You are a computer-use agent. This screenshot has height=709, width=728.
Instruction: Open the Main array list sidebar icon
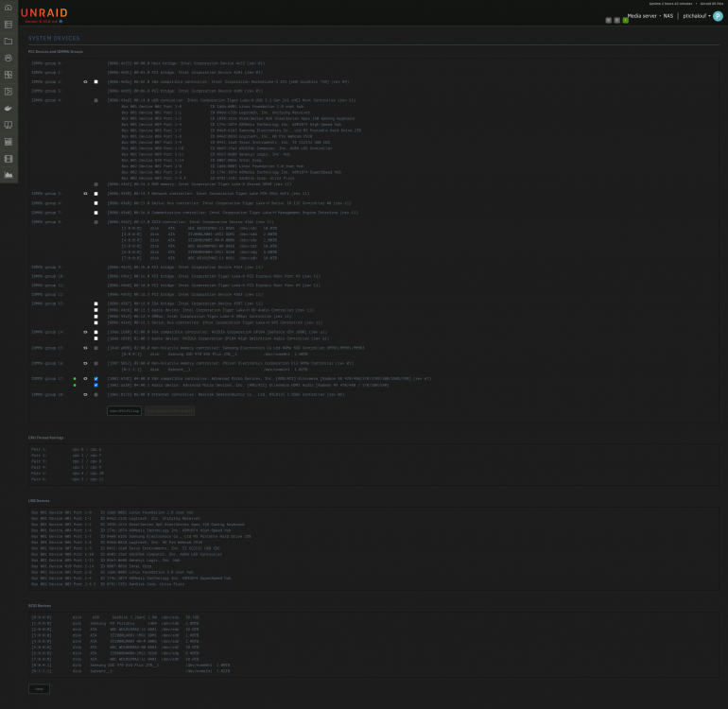9,25
